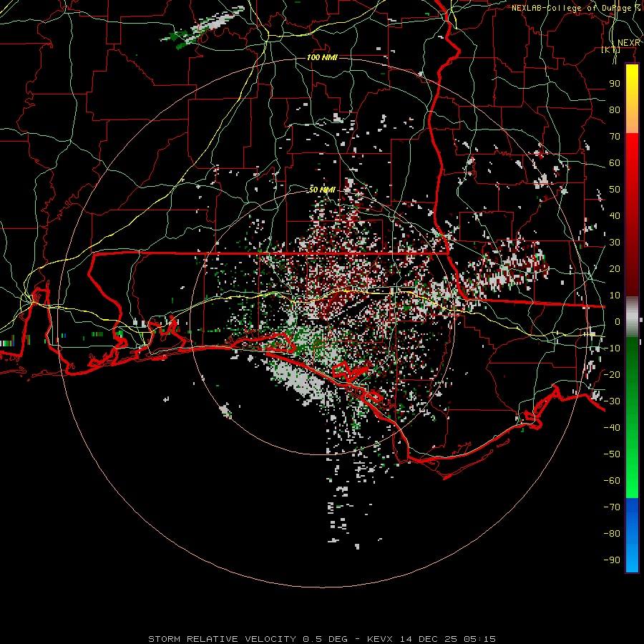This screenshot has height=644, width=644.
Task: Click the "KT" units label above color bar
Action: (x=611, y=50)
